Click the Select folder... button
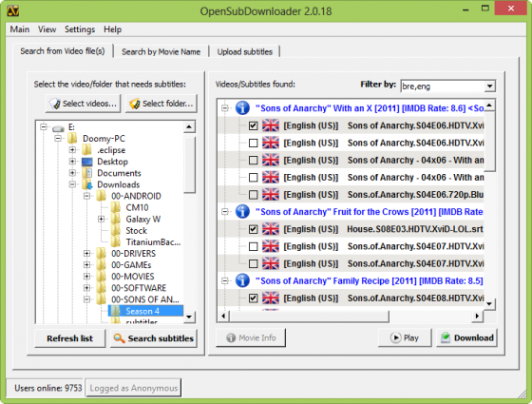Image resolution: width=532 pixels, height=404 pixels. click(x=161, y=104)
